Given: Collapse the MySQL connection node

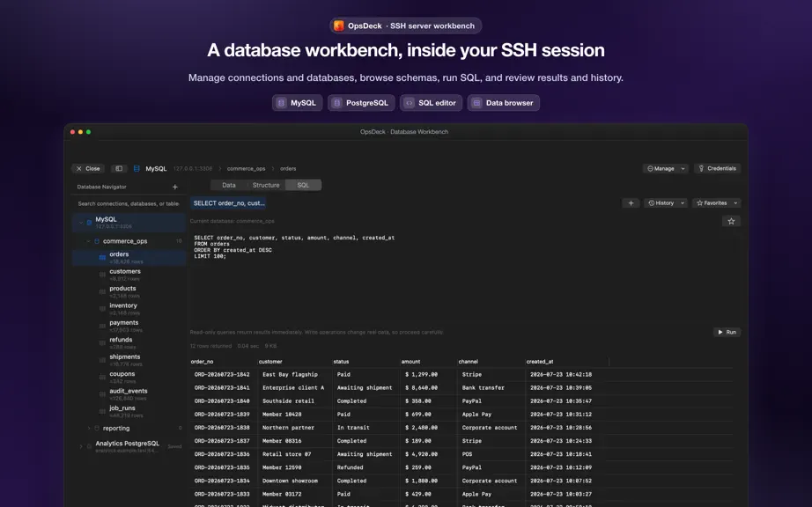Looking at the screenshot, I should (81, 223).
